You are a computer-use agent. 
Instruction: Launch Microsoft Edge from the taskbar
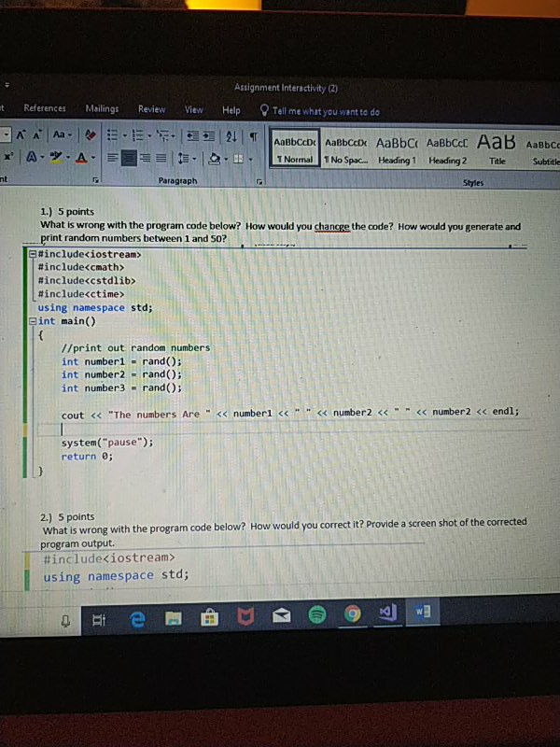pyautogui.click(x=137, y=619)
